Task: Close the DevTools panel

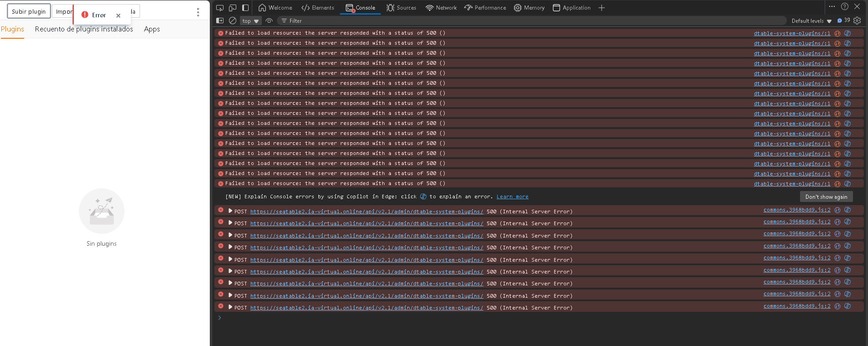Action: click(857, 6)
